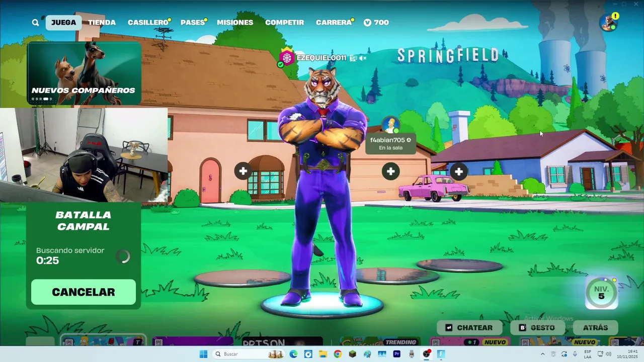Open the COMPETIR tab
The height and width of the screenshot is (362, 644).
pyautogui.click(x=284, y=23)
